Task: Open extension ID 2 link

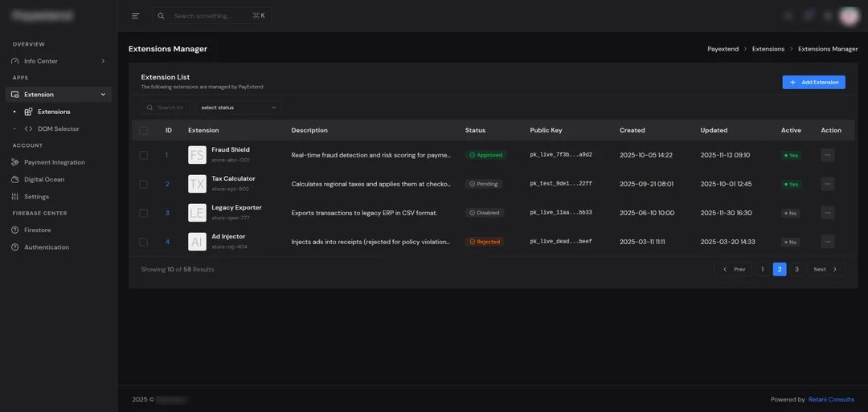Action: [167, 184]
